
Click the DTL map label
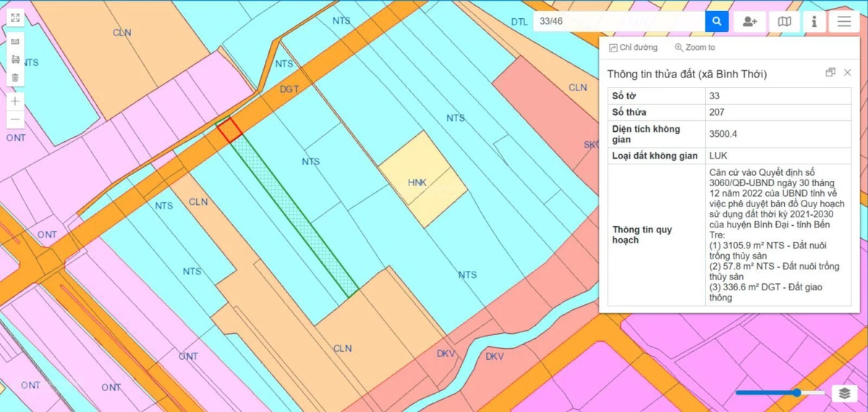click(519, 22)
